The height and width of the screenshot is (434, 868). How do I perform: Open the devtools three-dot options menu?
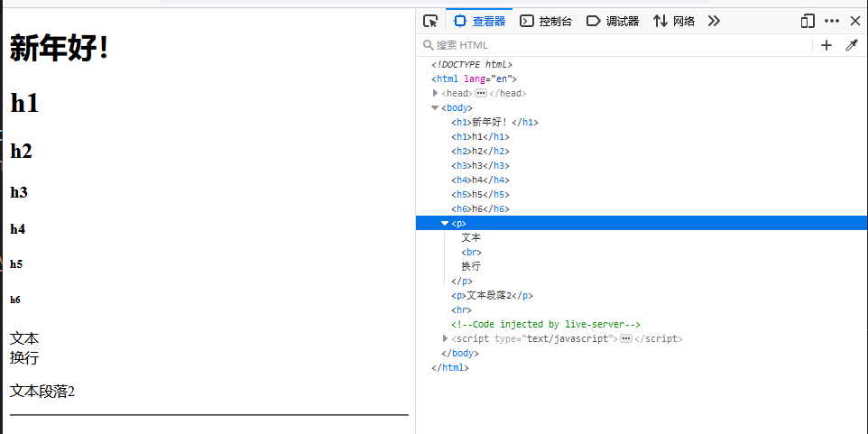[832, 22]
